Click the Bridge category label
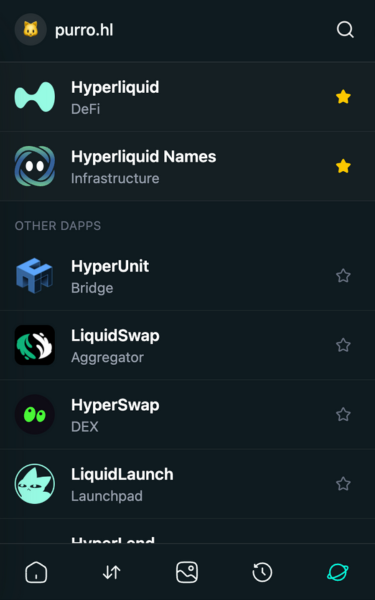 pos(92,288)
